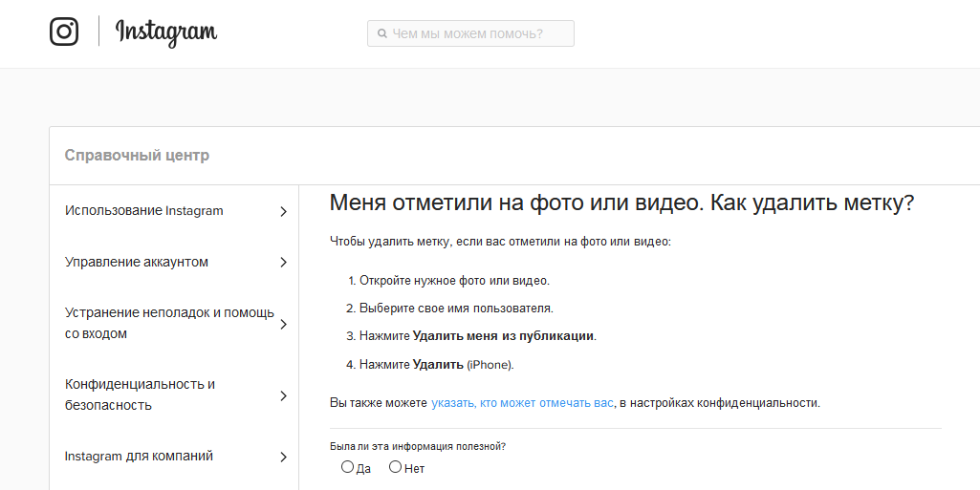Expand chevron beside 'Управление аккаунтом'
The image size is (980, 490).
[283, 263]
